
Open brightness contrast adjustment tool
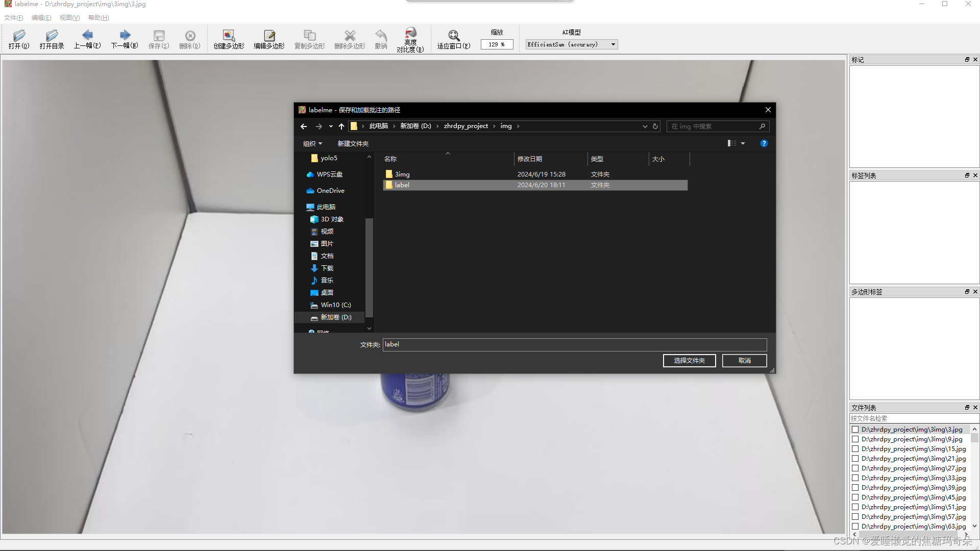[410, 39]
